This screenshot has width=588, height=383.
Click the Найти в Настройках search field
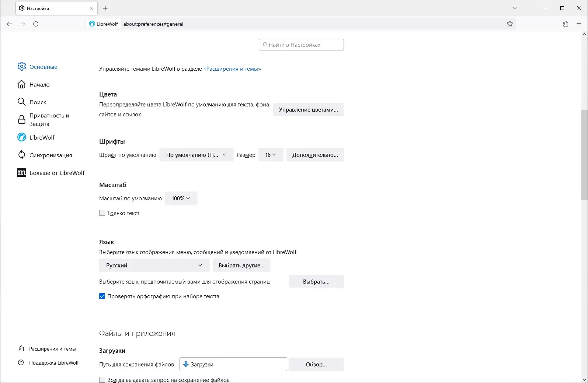302,45
